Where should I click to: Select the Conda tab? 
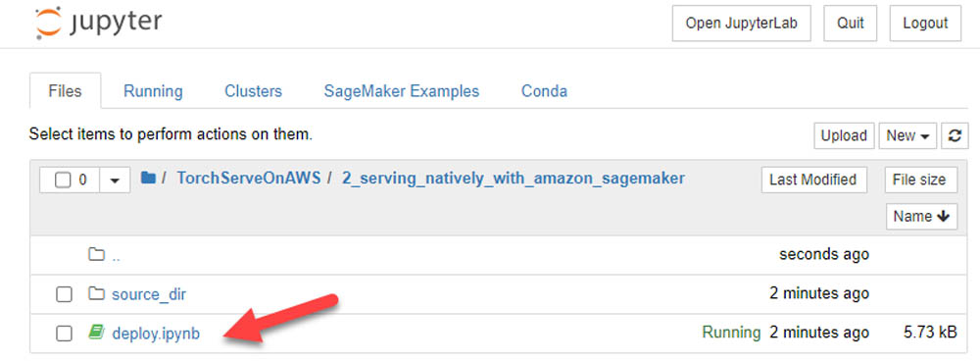[544, 91]
